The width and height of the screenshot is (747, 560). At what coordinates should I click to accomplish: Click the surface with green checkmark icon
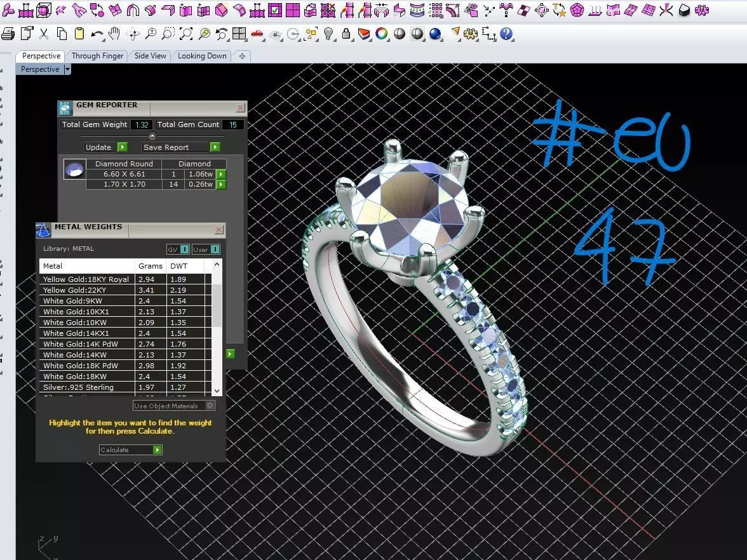pyautogui.click(x=275, y=10)
